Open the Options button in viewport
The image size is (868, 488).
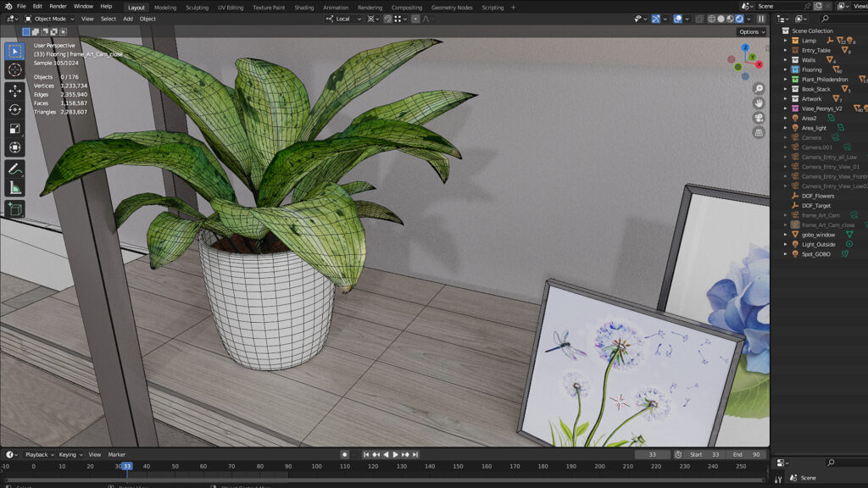point(750,32)
